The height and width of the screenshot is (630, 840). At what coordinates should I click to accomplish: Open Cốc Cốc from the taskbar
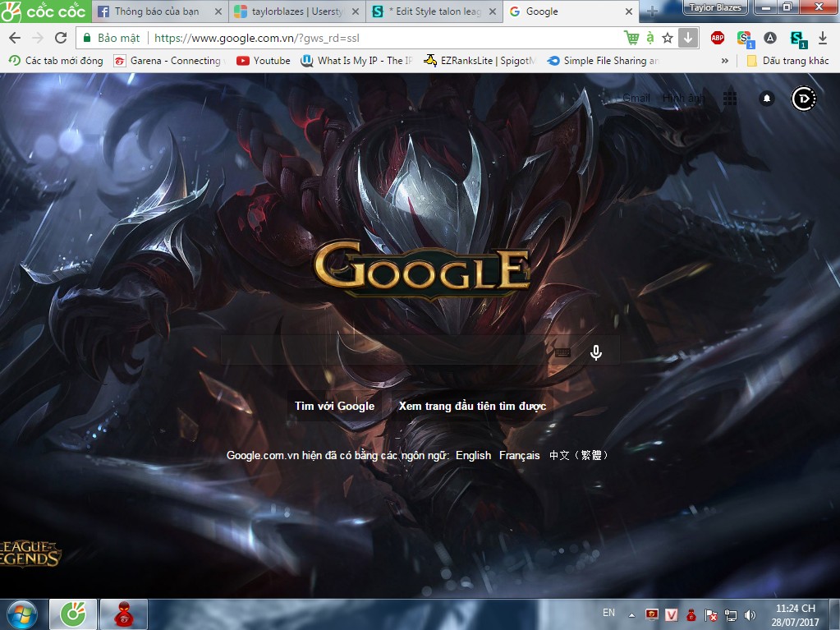pos(73,614)
